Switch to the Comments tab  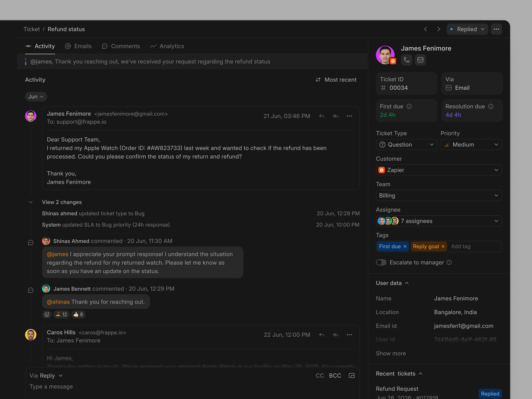point(121,46)
